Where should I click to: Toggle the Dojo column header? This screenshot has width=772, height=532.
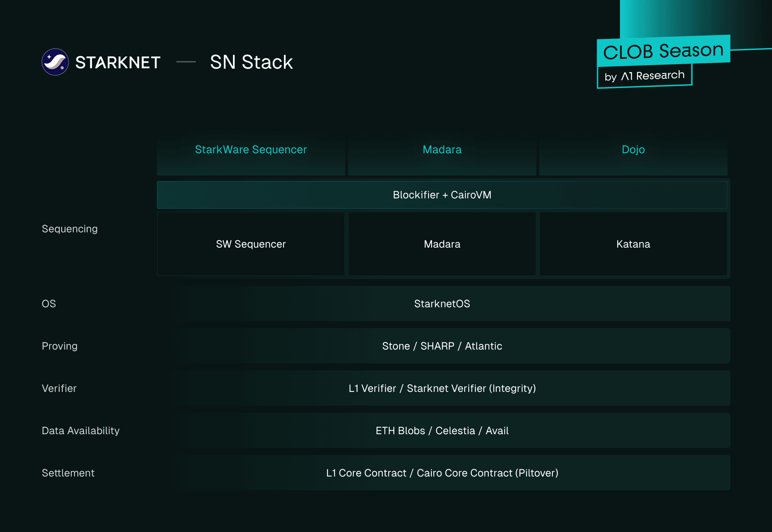pyautogui.click(x=633, y=149)
